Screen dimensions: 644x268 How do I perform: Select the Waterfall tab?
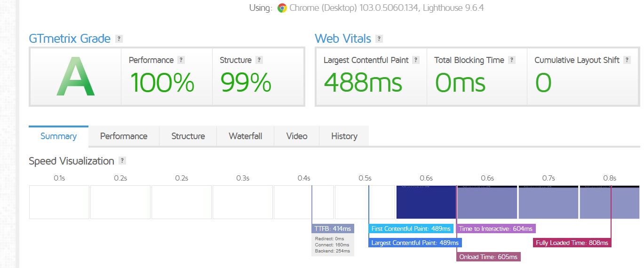(245, 136)
